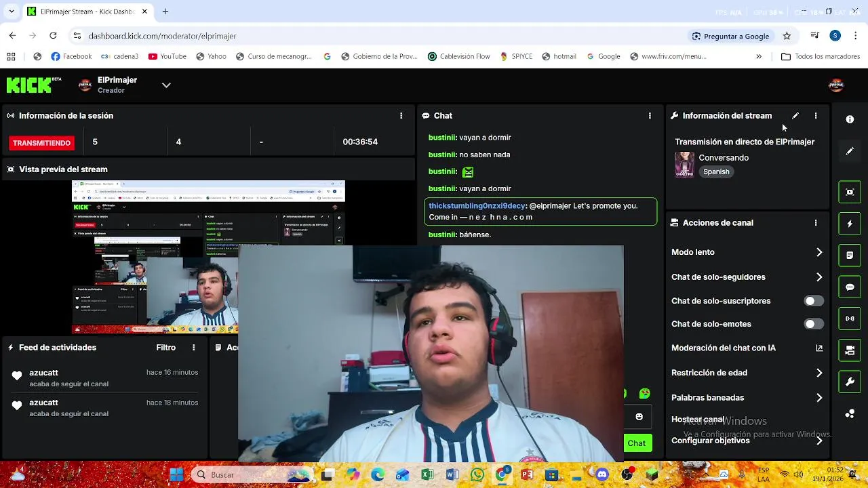Click chat message 'báñense.'
868x488 pixels.
(475, 235)
